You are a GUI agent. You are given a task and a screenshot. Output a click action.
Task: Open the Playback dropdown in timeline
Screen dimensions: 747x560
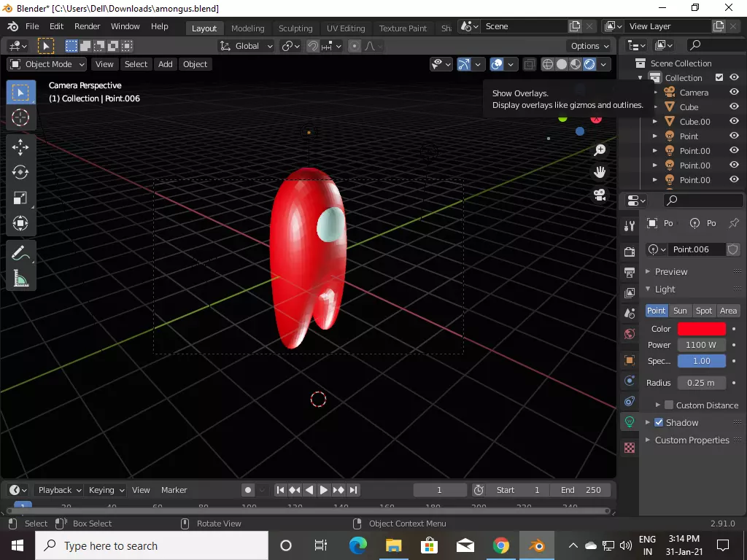tap(59, 490)
